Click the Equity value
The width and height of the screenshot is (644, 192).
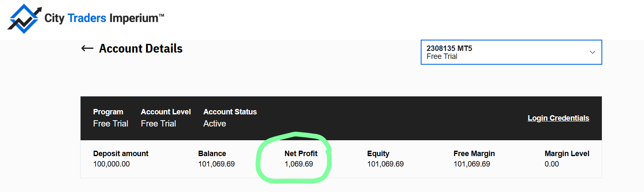tap(385, 164)
